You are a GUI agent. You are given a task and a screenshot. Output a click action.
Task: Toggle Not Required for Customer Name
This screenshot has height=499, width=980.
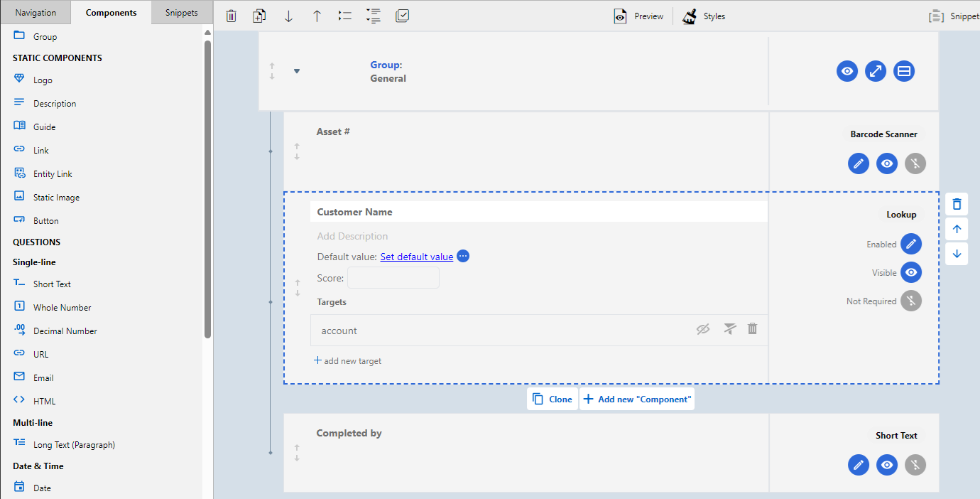click(911, 301)
